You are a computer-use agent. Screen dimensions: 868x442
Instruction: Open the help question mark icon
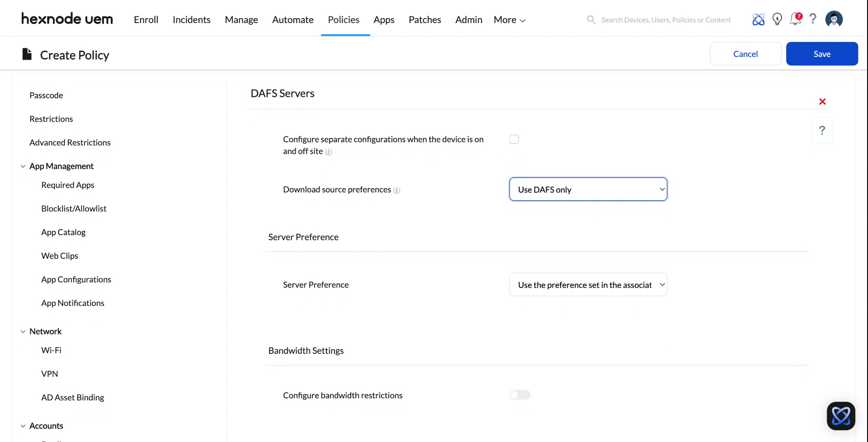click(x=813, y=19)
